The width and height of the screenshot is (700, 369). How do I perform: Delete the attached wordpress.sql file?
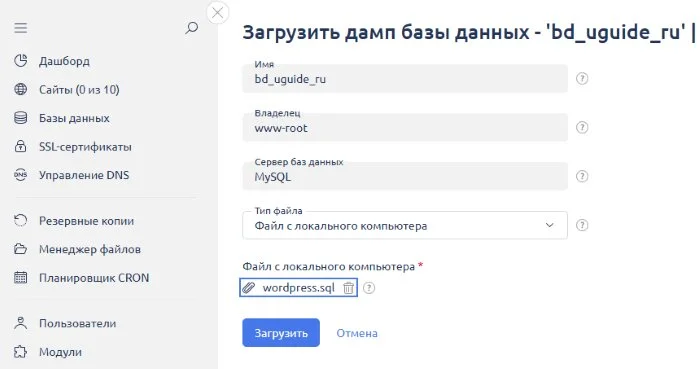tap(348, 288)
